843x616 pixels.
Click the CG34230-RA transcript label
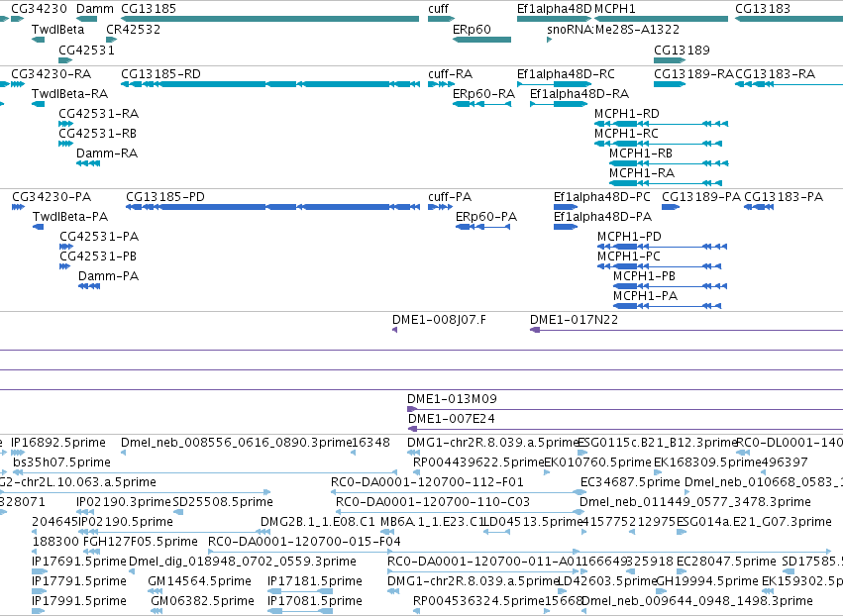(52, 74)
